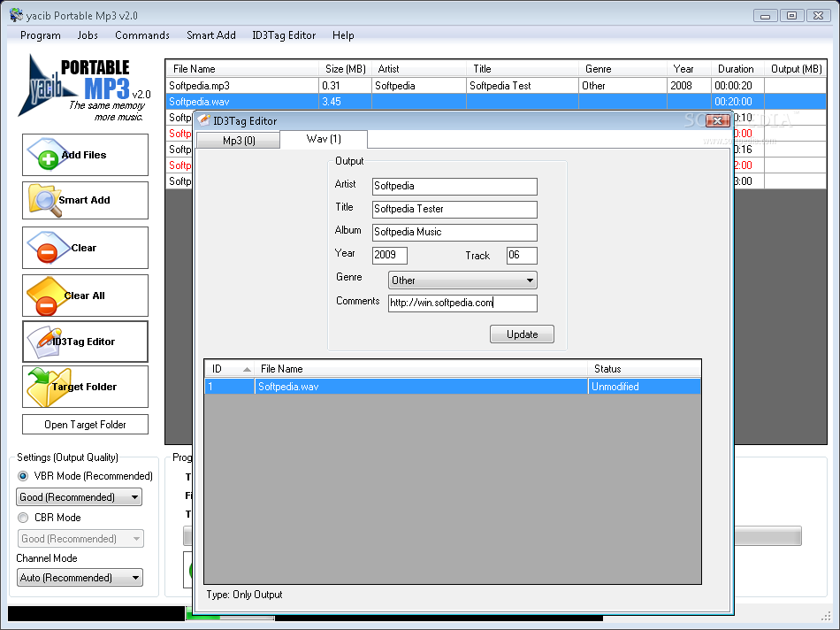Image resolution: width=840 pixels, height=630 pixels.
Task: Click Softpedia Test title cell
Action: [x=523, y=86]
